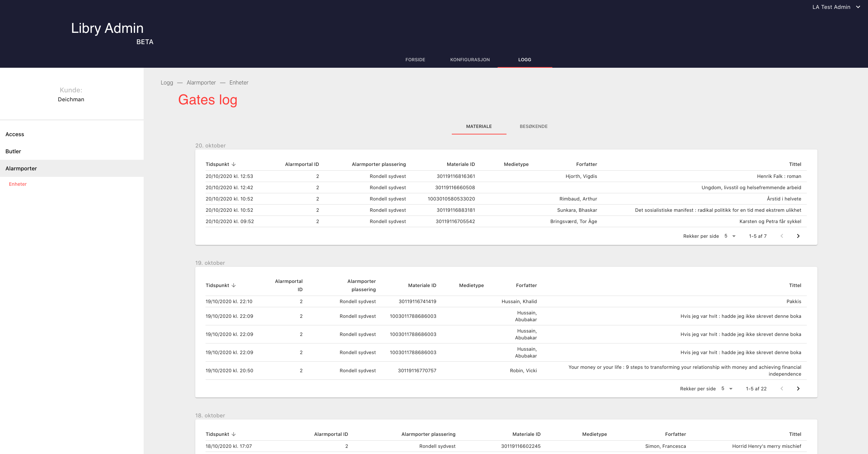This screenshot has width=868, height=454.
Task: Select the Materiale tab
Action: (479, 126)
